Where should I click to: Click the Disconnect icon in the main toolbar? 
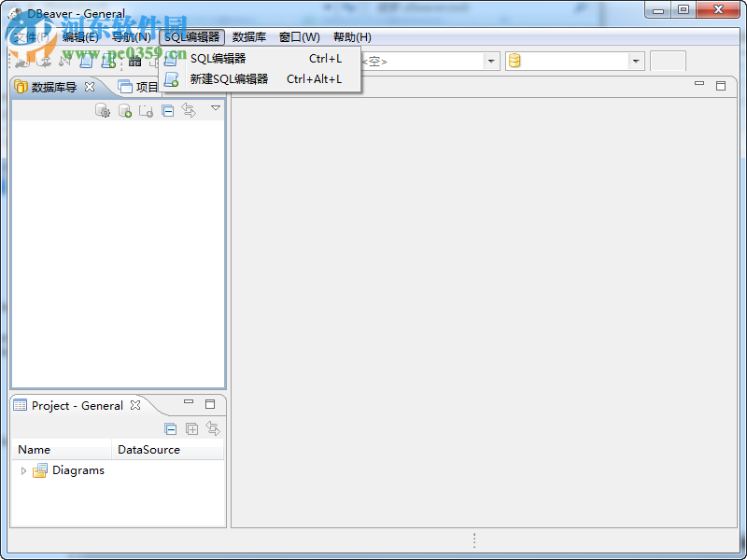click(64, 61)
